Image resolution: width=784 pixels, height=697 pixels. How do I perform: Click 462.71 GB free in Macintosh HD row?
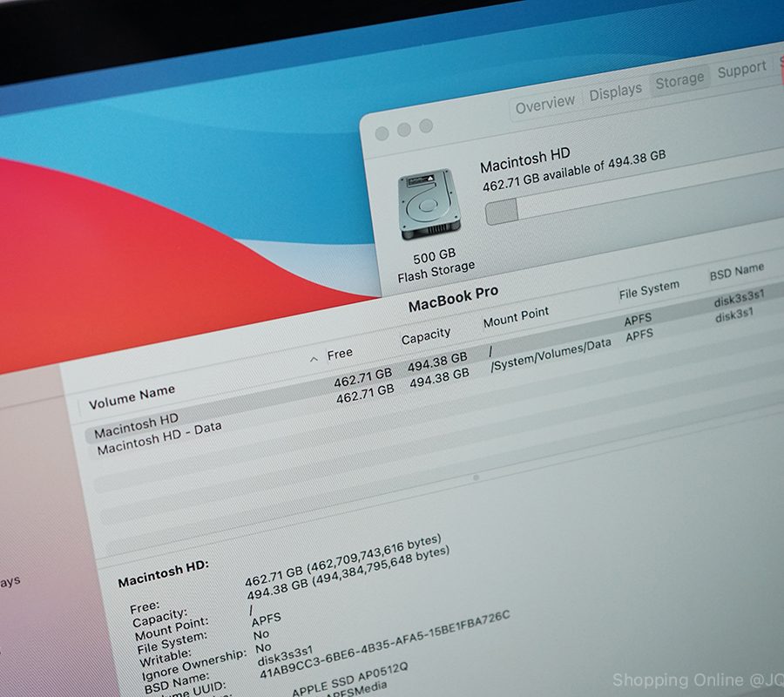[x=363, y=378]
